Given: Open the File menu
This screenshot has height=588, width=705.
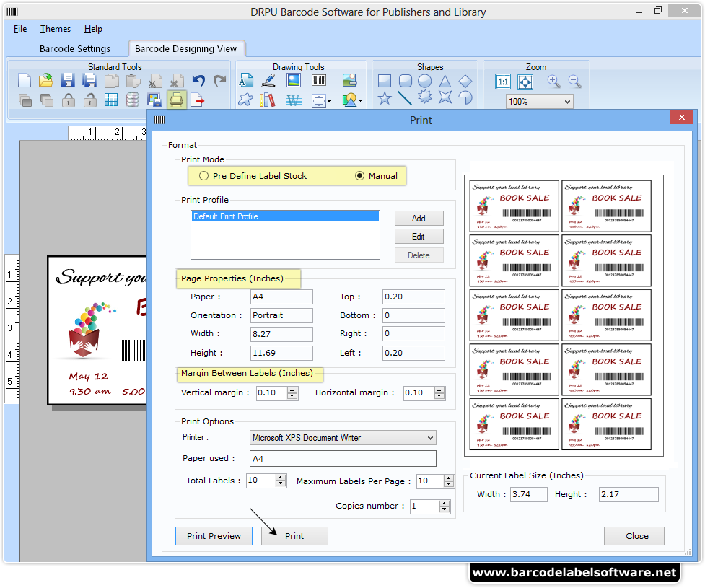Looking at the screenshot, I should point(20,29).
